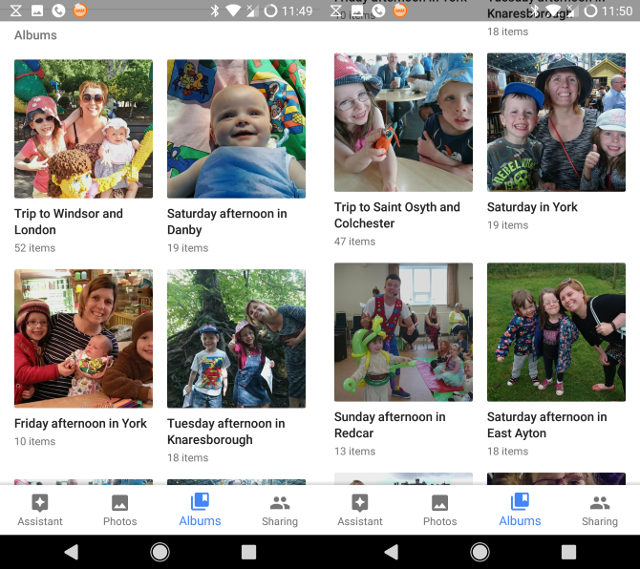Click 'Tuesday afternoon in Knaresborough' title in left screen
640x569 pixels.
point(226,431)
